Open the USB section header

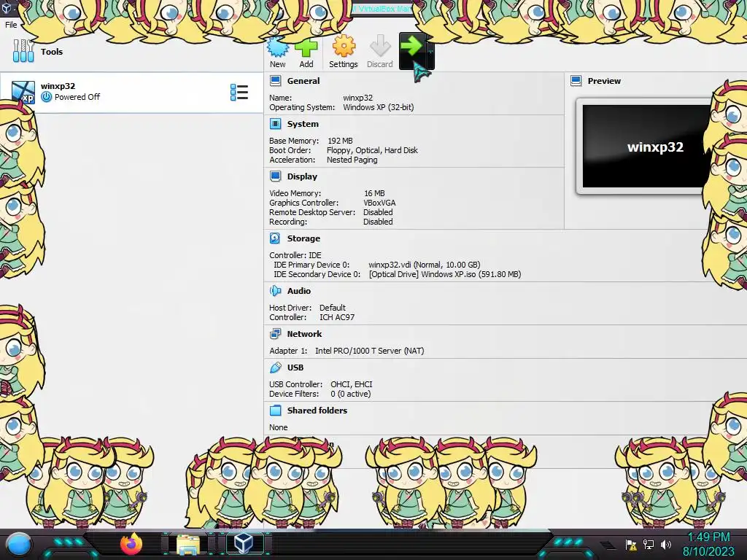point(295,367)
